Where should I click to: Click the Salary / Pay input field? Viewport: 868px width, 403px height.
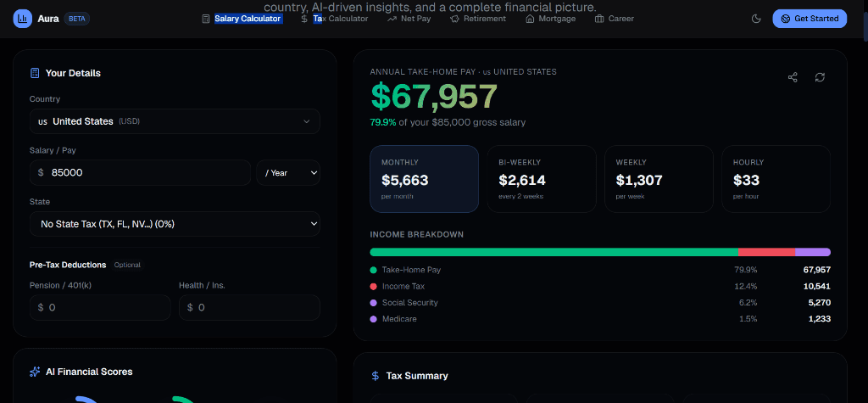(x=140, y=173)
